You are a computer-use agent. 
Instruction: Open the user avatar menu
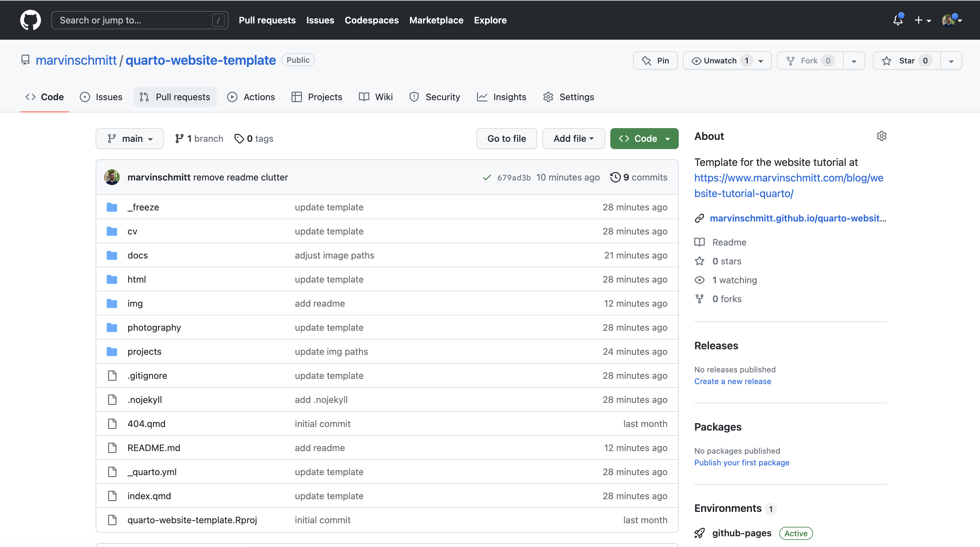point(951,20)
